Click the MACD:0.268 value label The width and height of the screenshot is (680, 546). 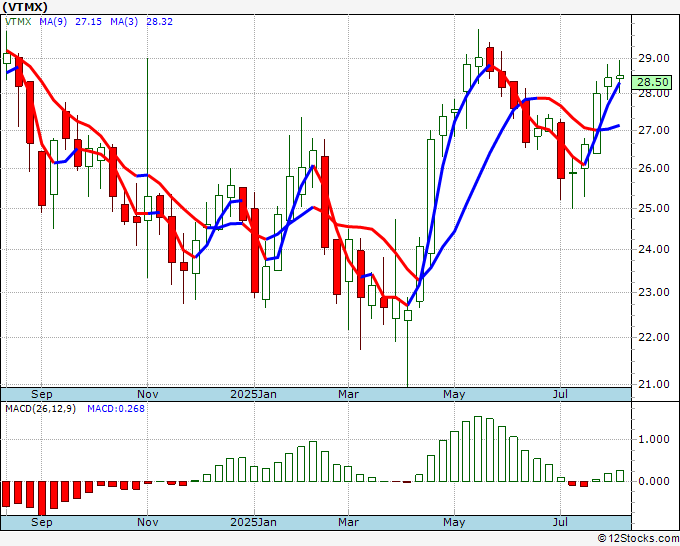tap(116, 409)
